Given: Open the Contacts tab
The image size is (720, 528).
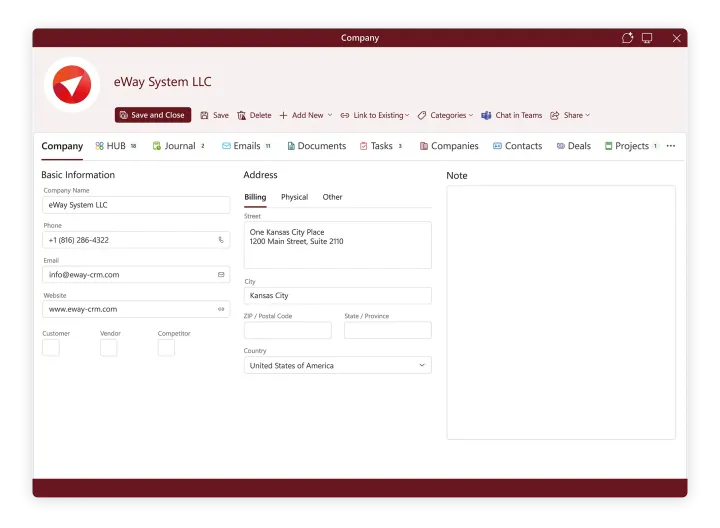Looking at the screenshot, I should [x=518, y=146].
